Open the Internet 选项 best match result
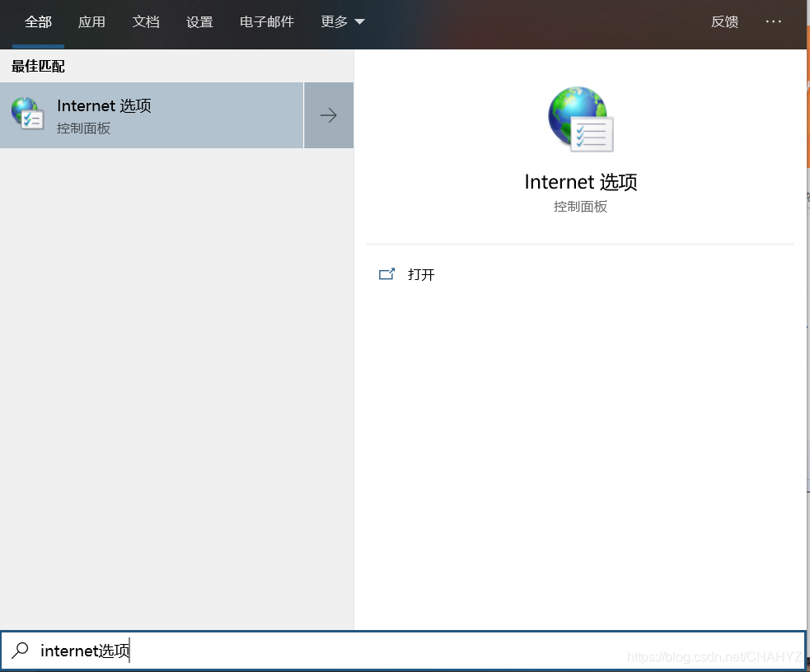Image resolution: width=810 pixels, height=672 pixels. tap(152, 115)
